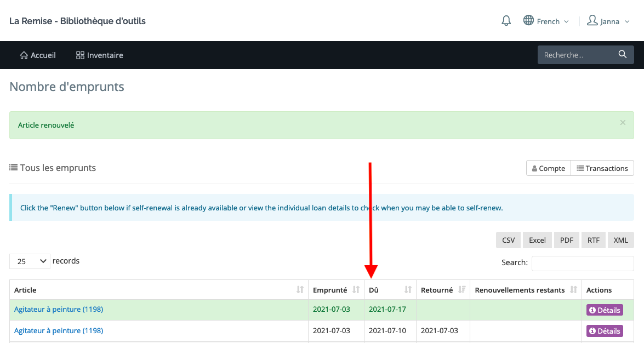Sort by the Emprunté column sort icon

pyautogui.click(x=356, y=290)
